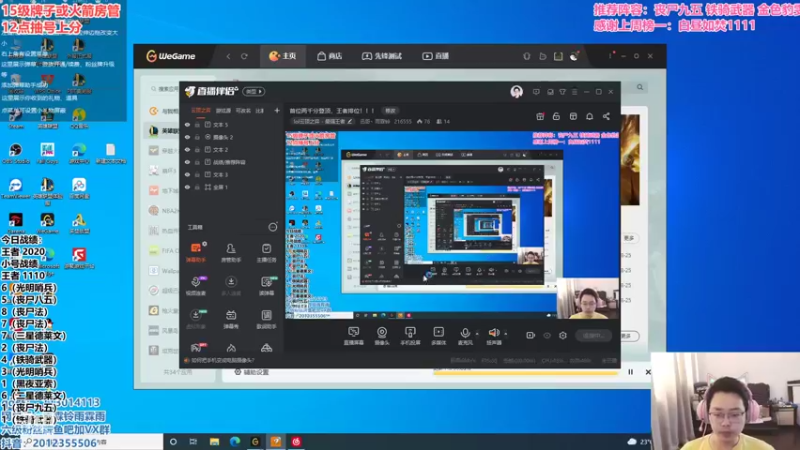800x450 pixels.
Task: Click the WeGame yellow progress bar
Action: 526,373
